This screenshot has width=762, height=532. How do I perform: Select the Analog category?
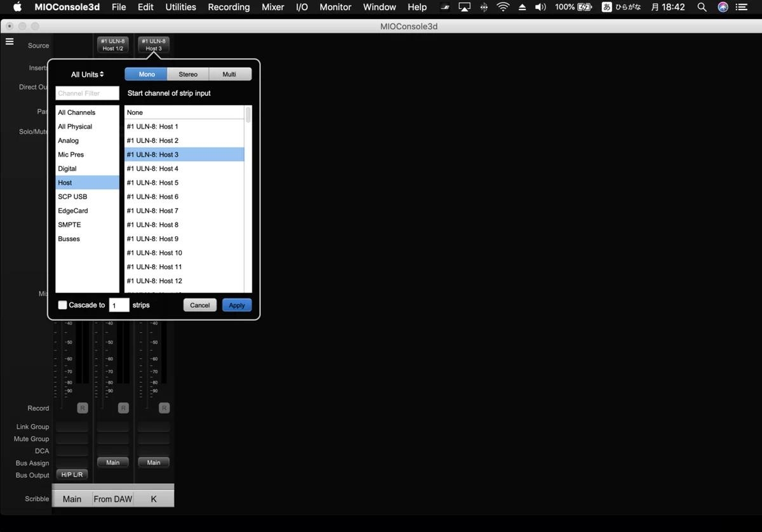(x=87, y=140)
